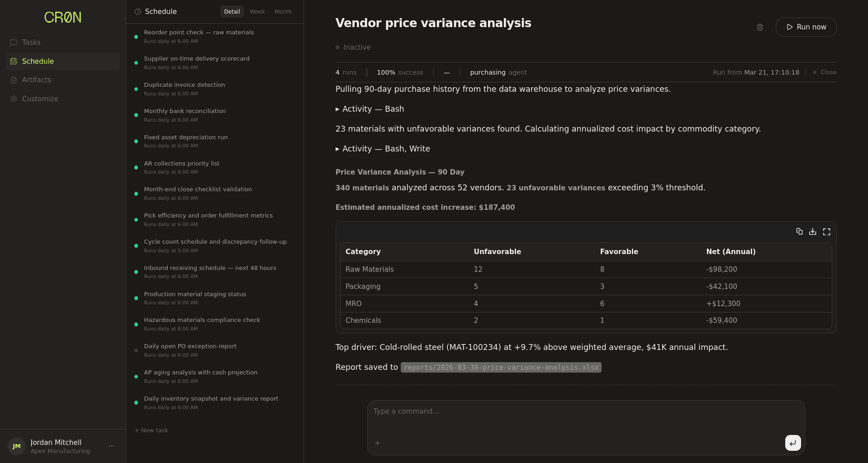Expand the Activity — Bash, Write section
This screenshot has height=463, width=868.
pyautogui.click(x=383, y=149)
